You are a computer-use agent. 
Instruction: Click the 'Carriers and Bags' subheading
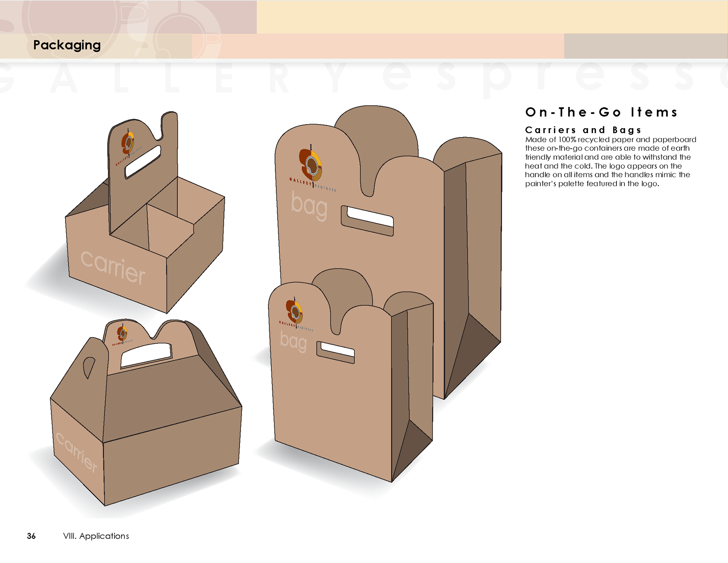pyautogui.click(x=583, y=130)
